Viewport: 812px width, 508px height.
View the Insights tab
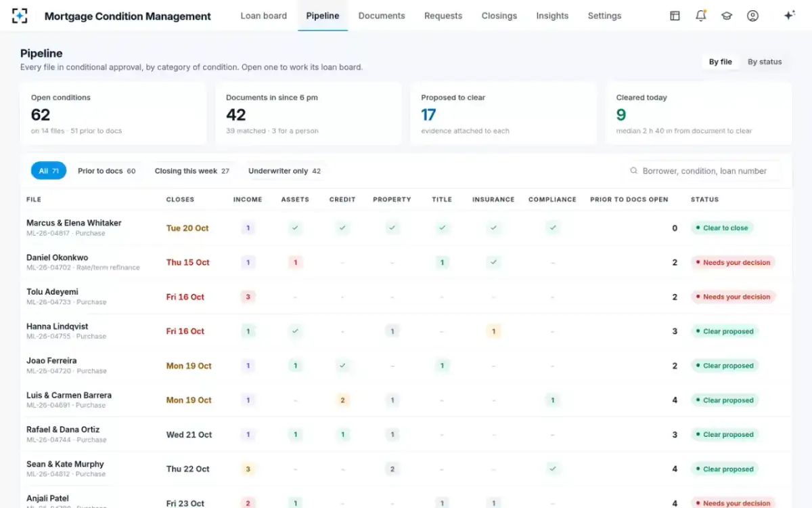pyautogui.click(x=552, y=16)
